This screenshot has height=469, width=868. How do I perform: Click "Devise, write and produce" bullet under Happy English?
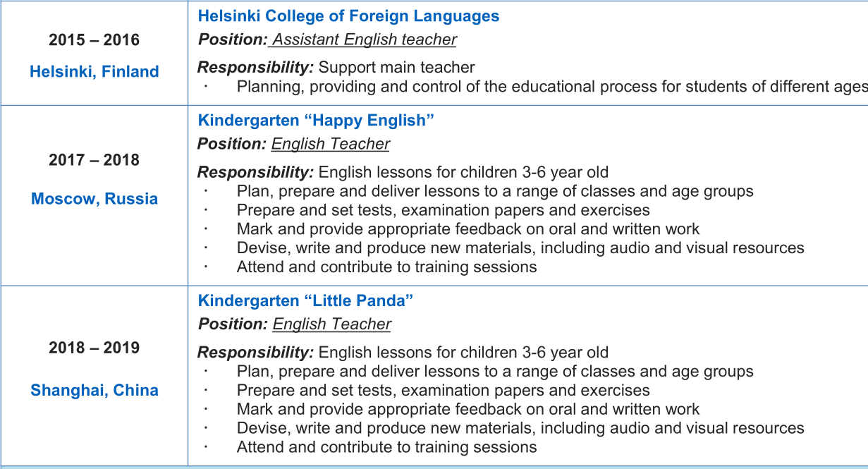pyautogui.click(x=520, y=248)
